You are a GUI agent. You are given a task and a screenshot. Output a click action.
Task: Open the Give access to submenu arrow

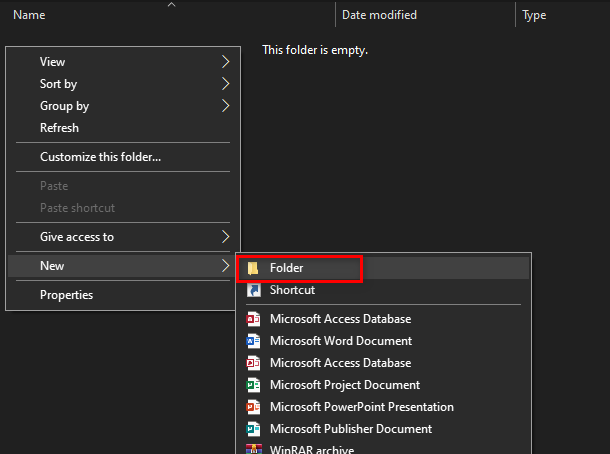pos(225,237)
